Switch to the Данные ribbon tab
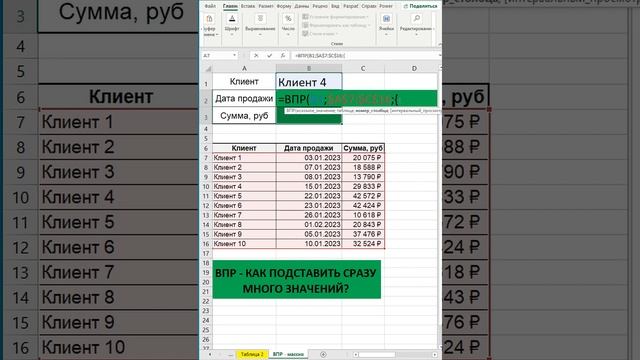Viewport: 640px width, 360px height. 302,6
